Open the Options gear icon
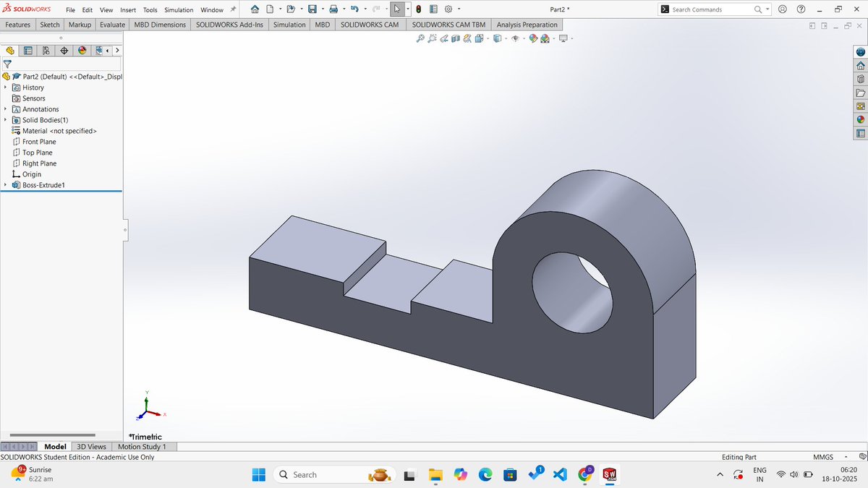 point(448,9)
